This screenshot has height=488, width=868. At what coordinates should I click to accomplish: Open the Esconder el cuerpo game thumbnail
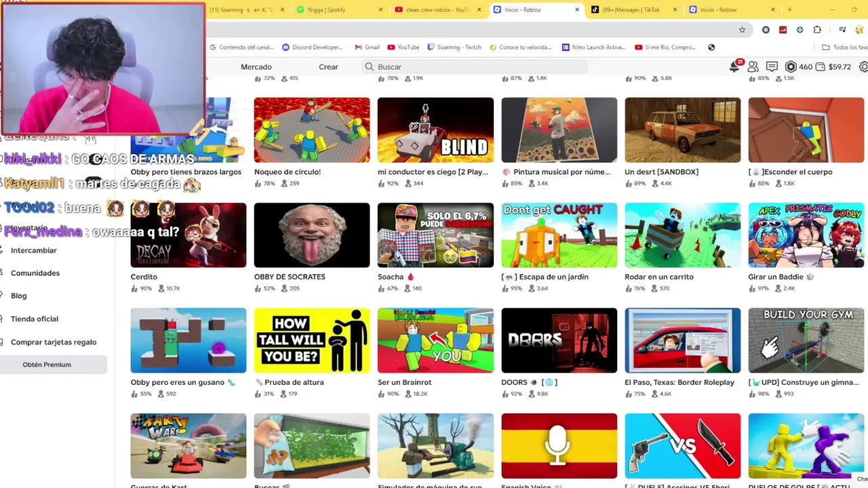tap(806, 130)
